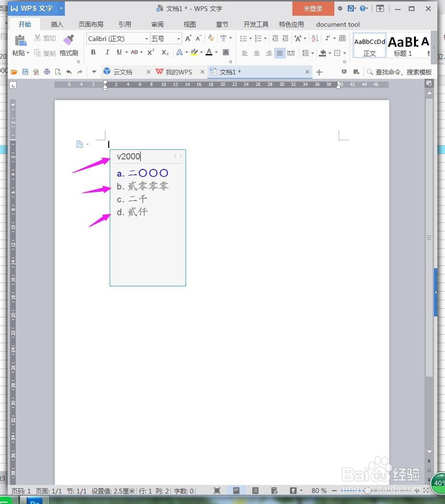Apply subscript formatting
445x504 pixels.
click(x=165, y=52)
